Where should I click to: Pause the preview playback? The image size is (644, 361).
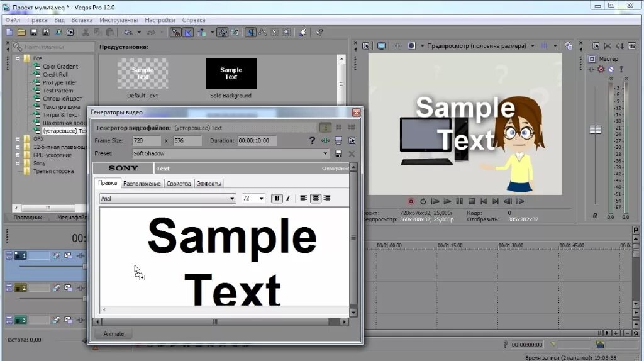(x=460, y=201)
